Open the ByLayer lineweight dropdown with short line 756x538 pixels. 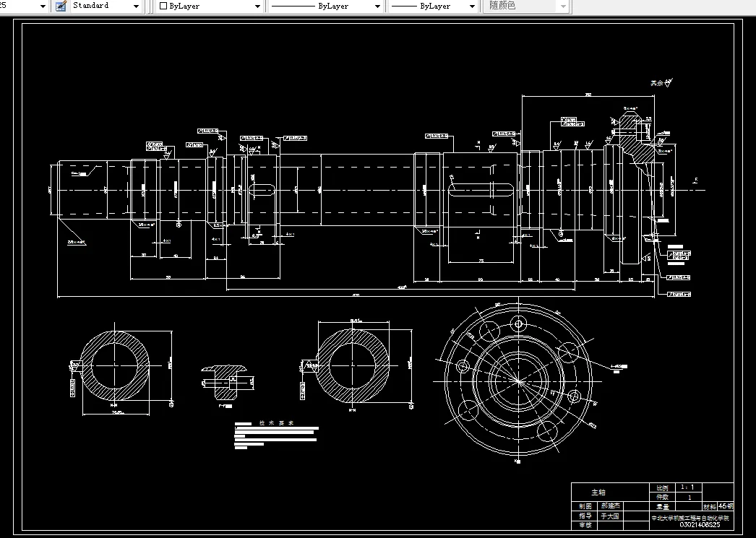pos(434,6)
